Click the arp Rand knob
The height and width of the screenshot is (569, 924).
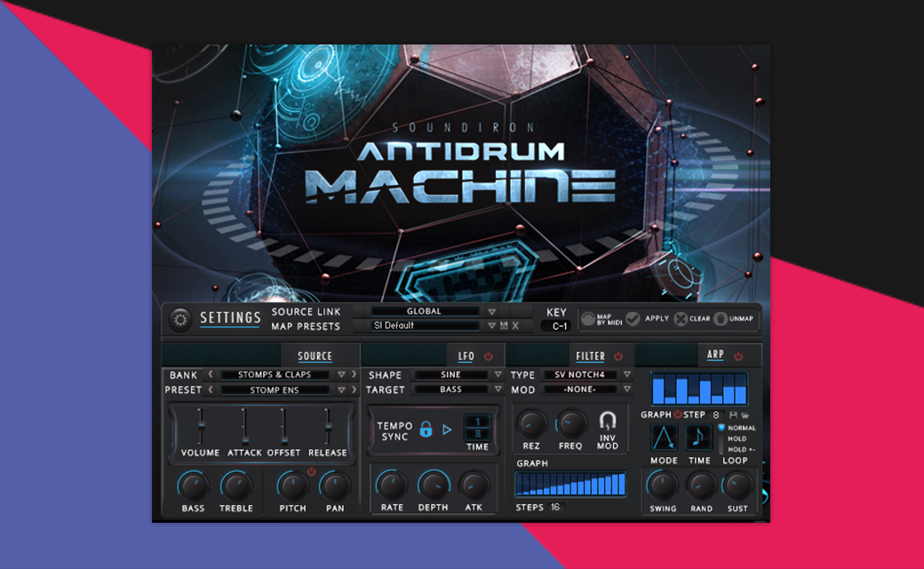point(701,485)
